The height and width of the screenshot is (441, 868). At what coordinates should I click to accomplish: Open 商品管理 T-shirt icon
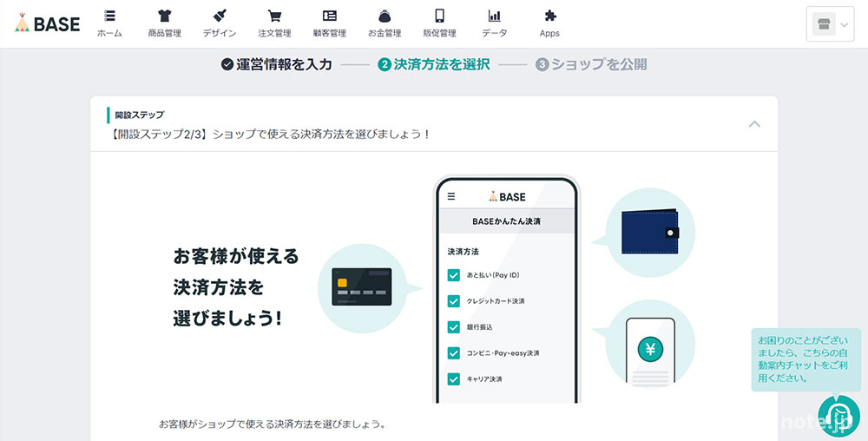[x=164, y=16]
